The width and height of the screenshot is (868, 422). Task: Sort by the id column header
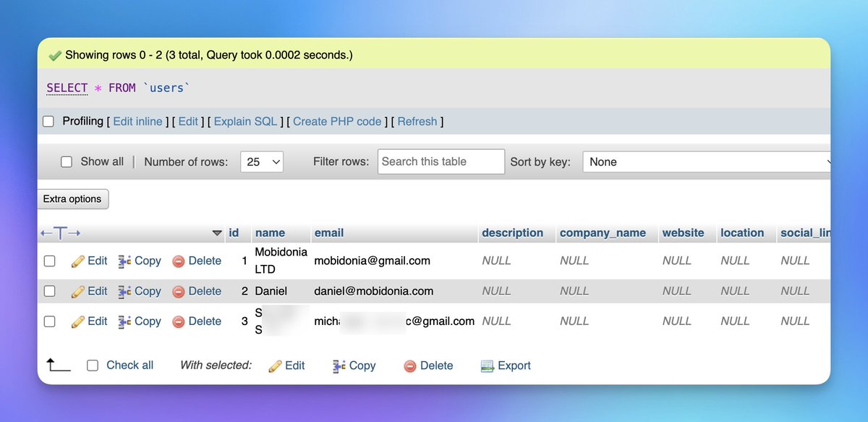(234, 233)
